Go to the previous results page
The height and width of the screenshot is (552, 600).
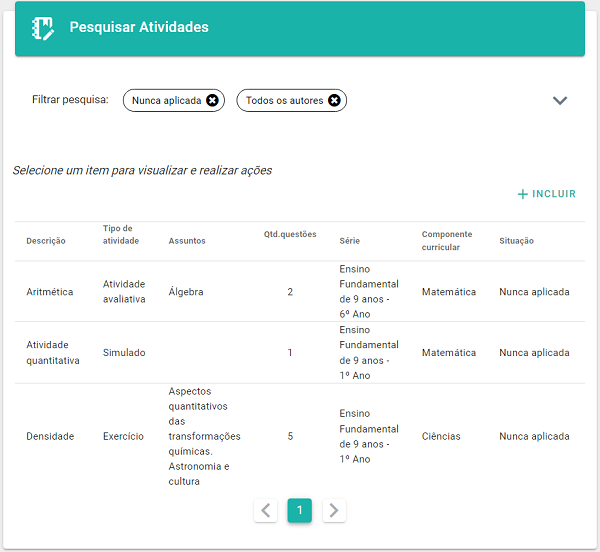click(266, 510)
